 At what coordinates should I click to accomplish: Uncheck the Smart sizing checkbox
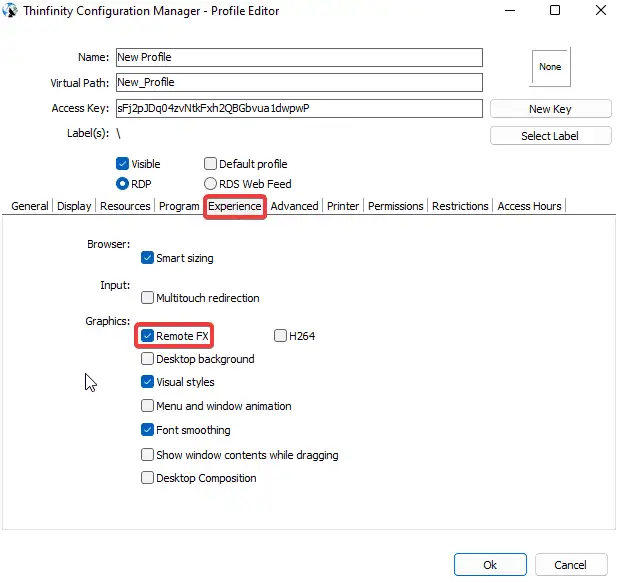tap(147, 258)
